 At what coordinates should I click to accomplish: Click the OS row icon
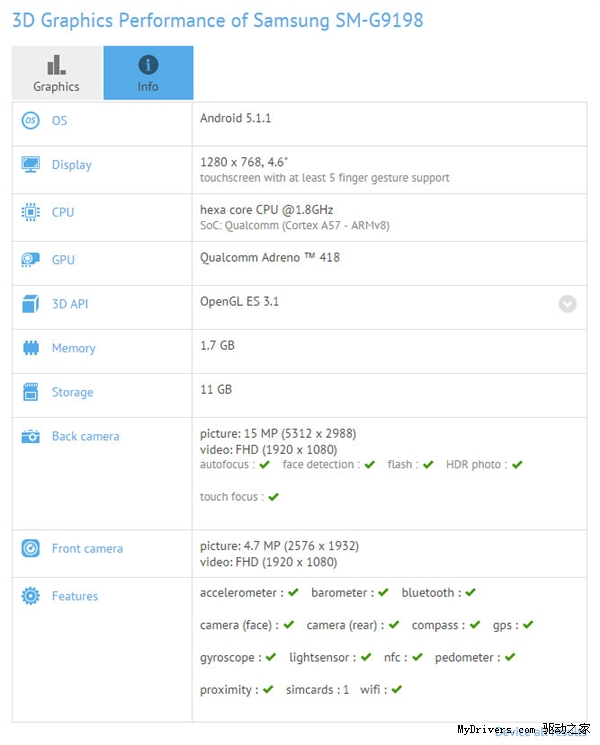[x=30, y=120]
